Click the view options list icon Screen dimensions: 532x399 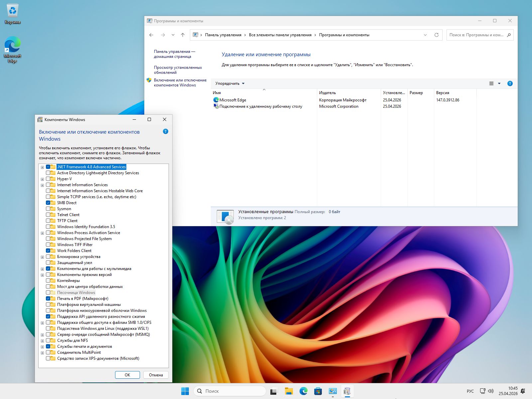click(491, 83)
